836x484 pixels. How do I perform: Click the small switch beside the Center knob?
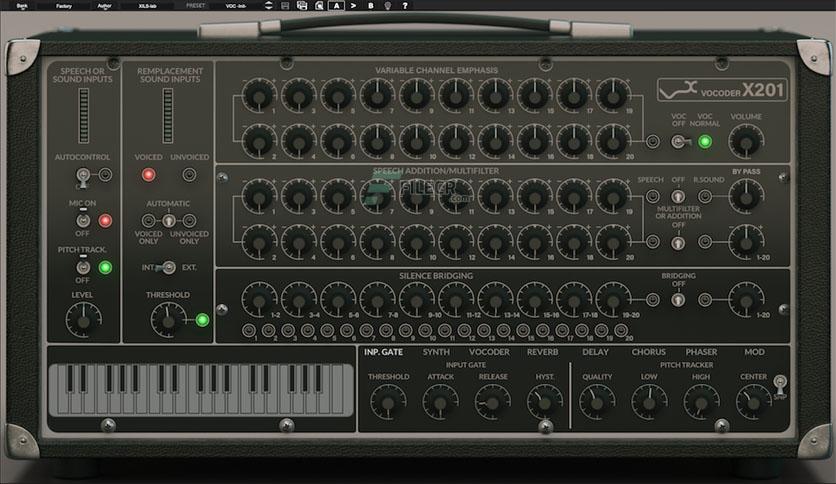pos(779,385)
